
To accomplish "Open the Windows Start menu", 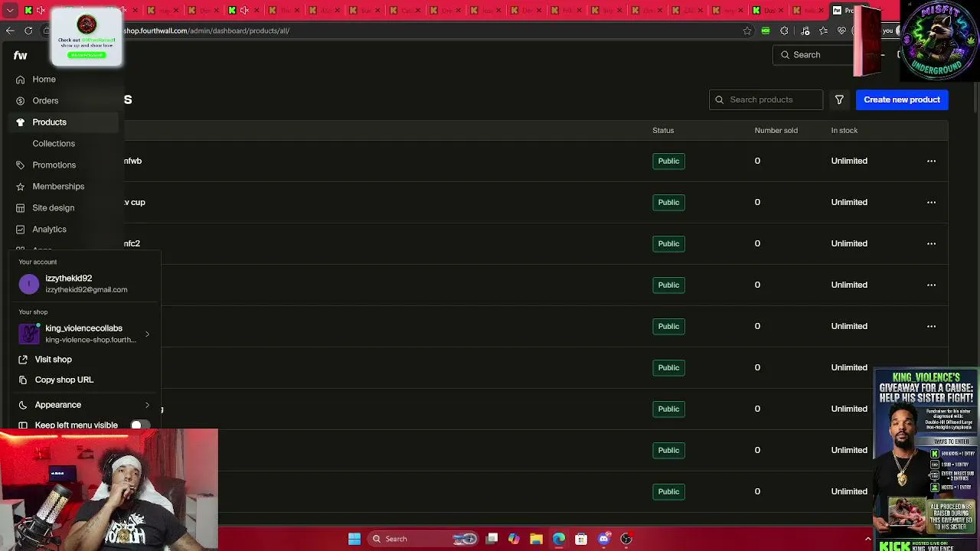I will click(x=354, y=539).
